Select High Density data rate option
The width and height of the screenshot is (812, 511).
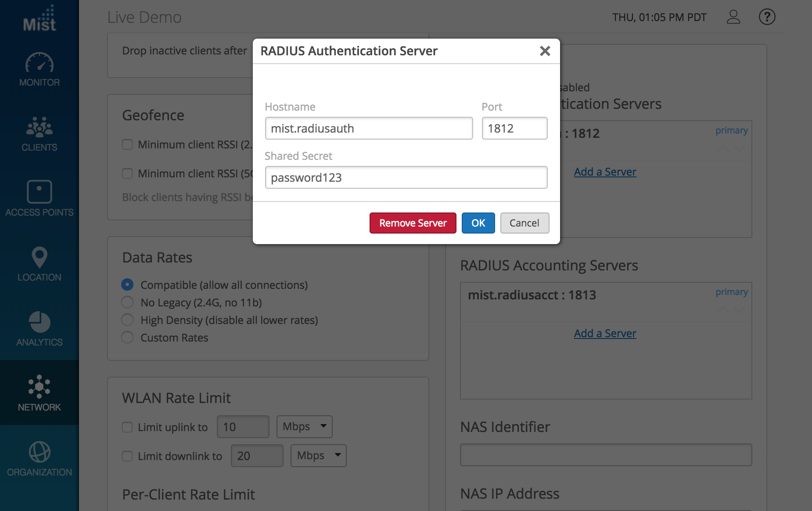click(x=127, y=320)
